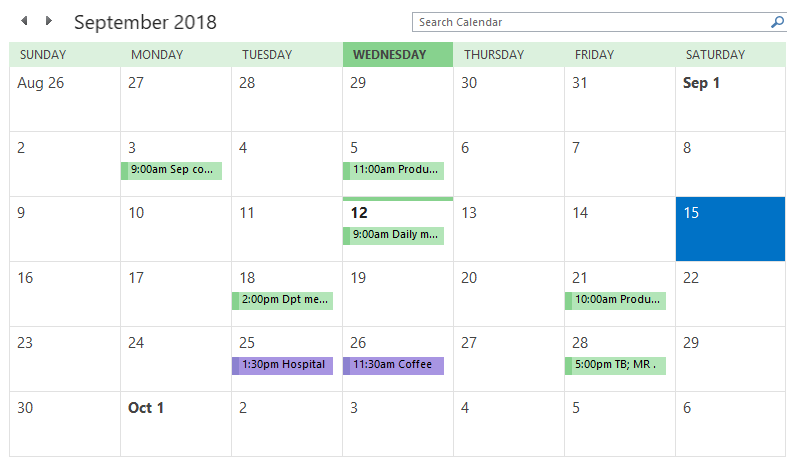The height and width of the screenshot is (459, 787).
Task: Click the WEDNESDAY column header
Action: tap(398, 54)
